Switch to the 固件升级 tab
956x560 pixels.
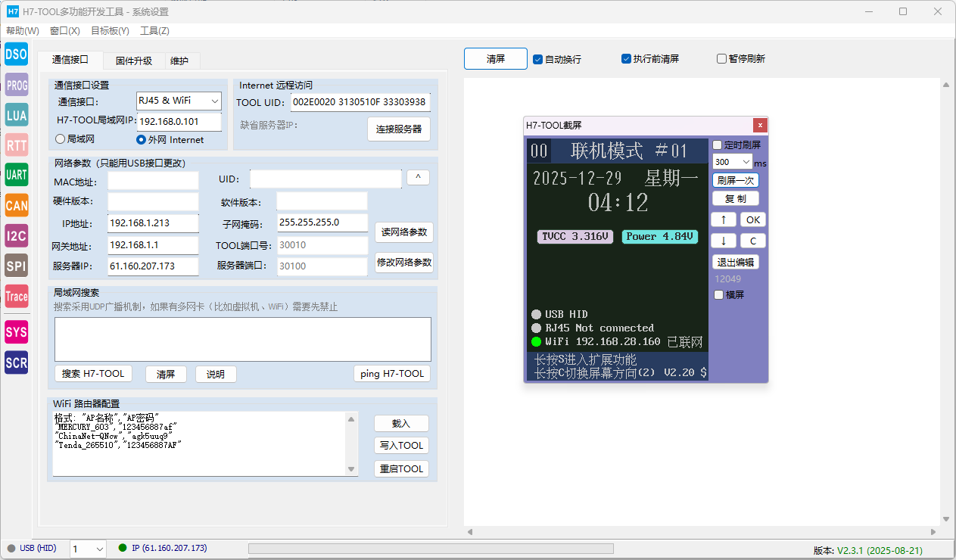(x=134, y=61)
